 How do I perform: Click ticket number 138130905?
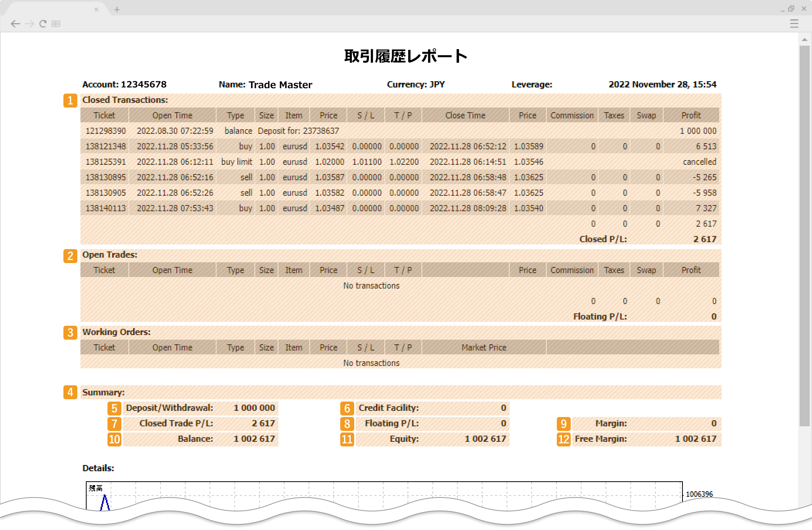pos(106,193)
